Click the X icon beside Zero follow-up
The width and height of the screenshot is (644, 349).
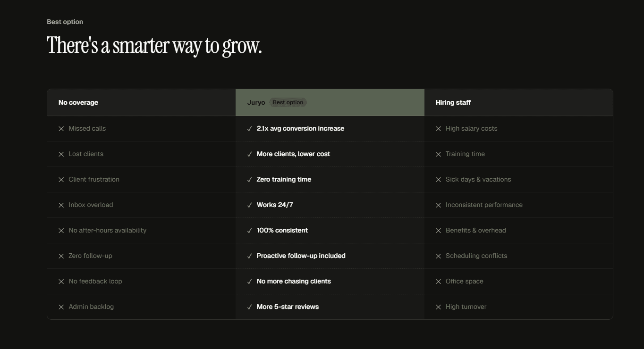click(x=61, y=256)
